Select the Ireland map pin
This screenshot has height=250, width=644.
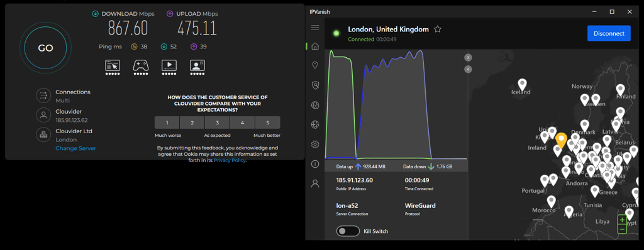pos(545,137)
